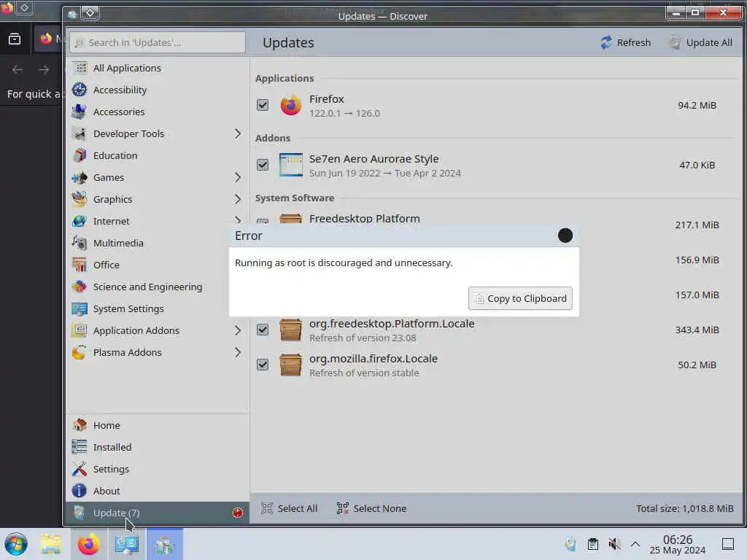
Task: Refresh the updates list
Action: click(x=625, y=43)
